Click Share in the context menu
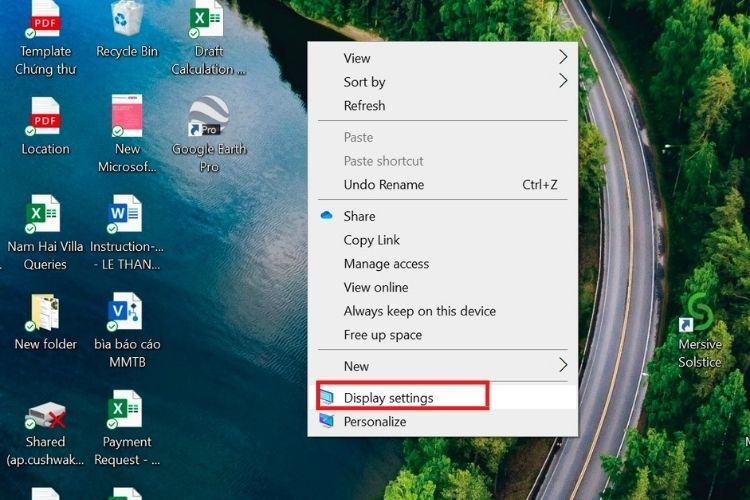The width and height of the screenshot is (750, 500). tap(442, 216)
